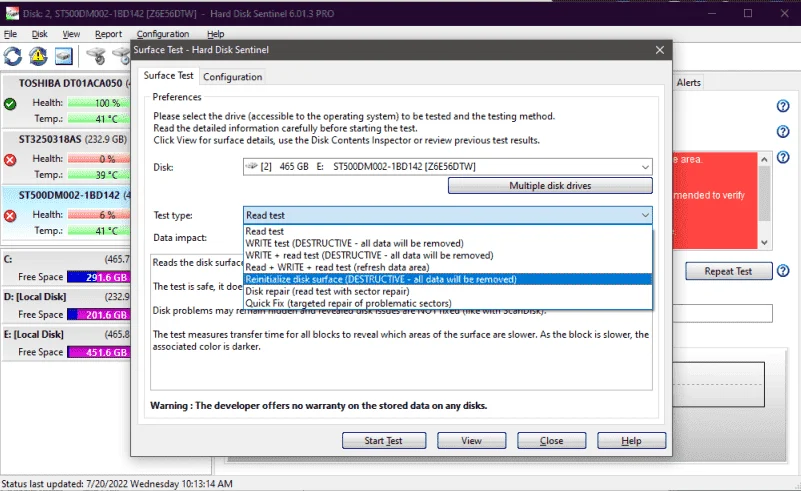Open the Report menu
Screen dimensions: 801x491
point(108,34)
